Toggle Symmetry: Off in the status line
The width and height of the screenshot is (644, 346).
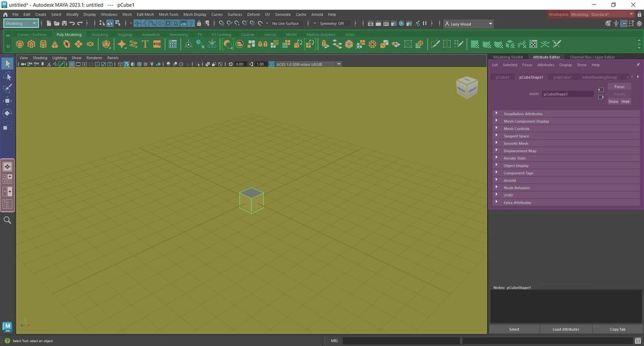[334, 23]
